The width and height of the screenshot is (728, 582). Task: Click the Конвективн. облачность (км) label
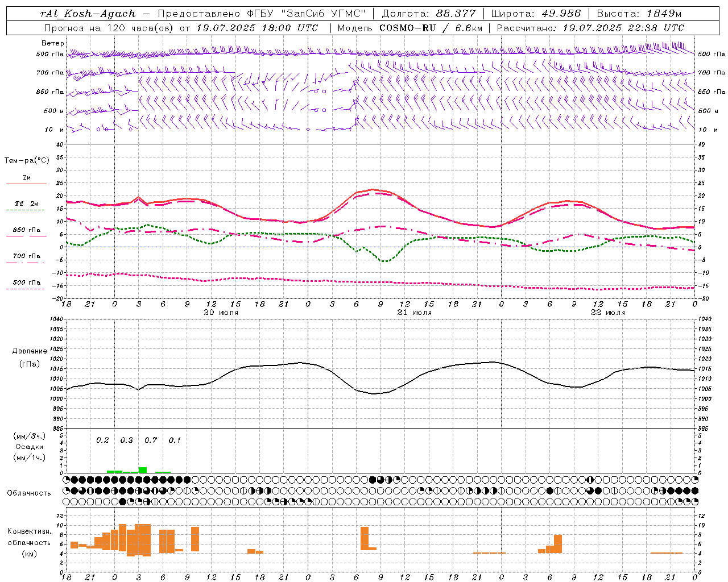point(29,542)
